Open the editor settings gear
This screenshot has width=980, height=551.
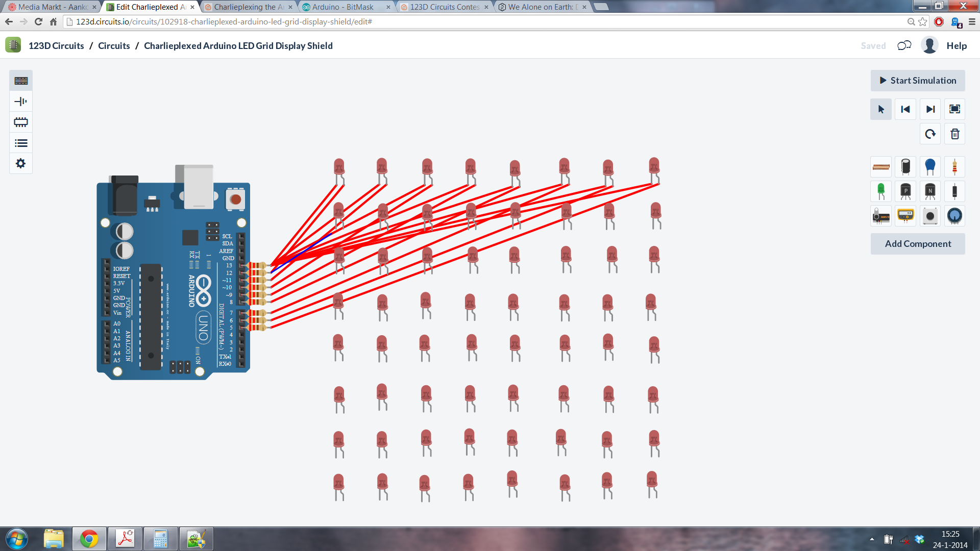point(20,163)
